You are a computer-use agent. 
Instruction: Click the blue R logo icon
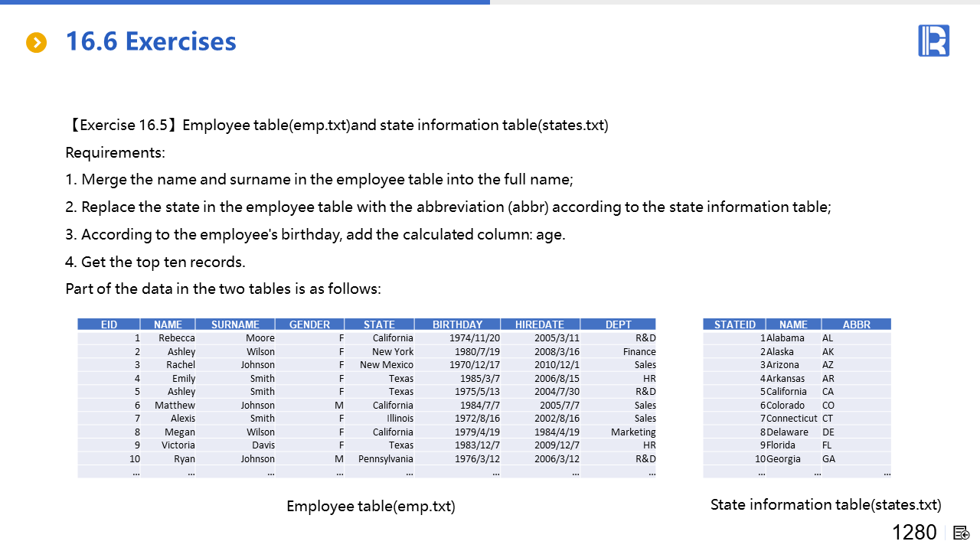click(x=933, y=41)
